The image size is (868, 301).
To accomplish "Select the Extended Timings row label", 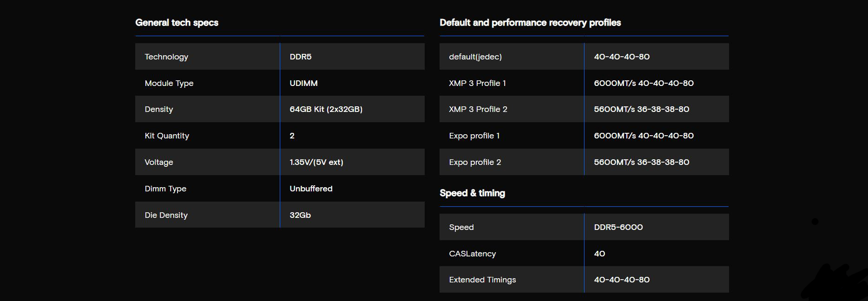I will pyautogui.click(x=482, y=280).
